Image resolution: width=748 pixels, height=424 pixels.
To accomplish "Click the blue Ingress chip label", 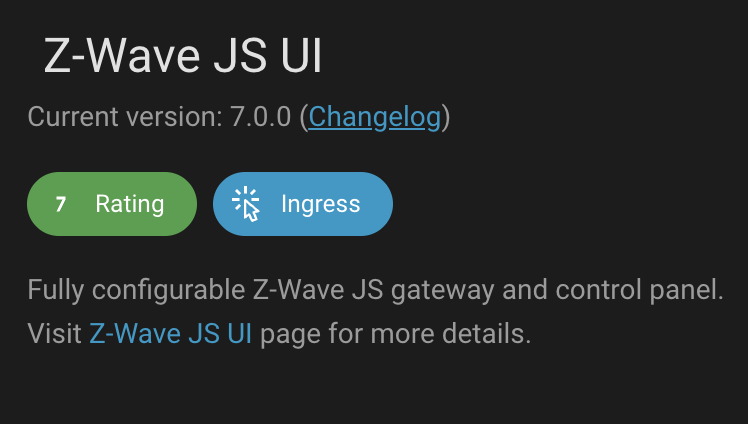I will click(x=320, y=204).
